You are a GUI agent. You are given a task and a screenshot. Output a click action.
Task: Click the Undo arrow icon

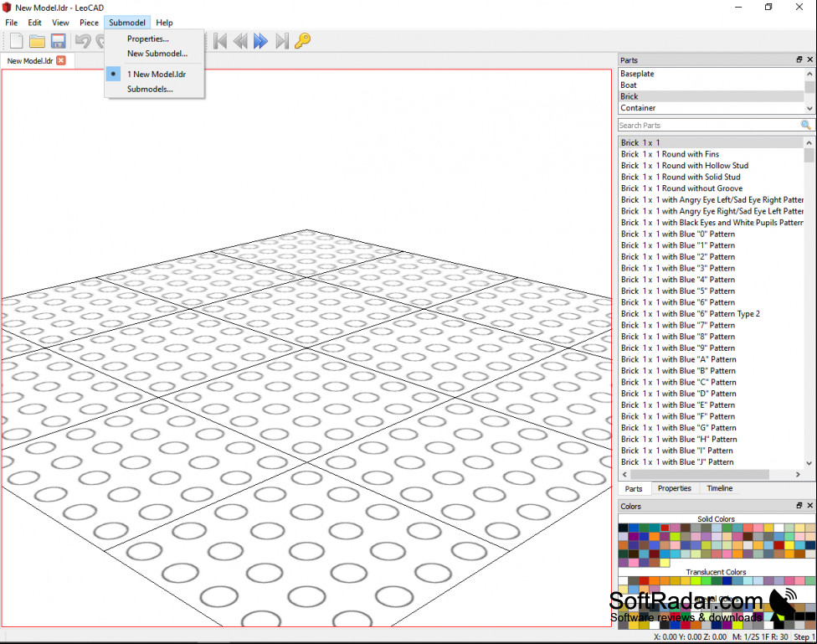click(x=83, y=41)
